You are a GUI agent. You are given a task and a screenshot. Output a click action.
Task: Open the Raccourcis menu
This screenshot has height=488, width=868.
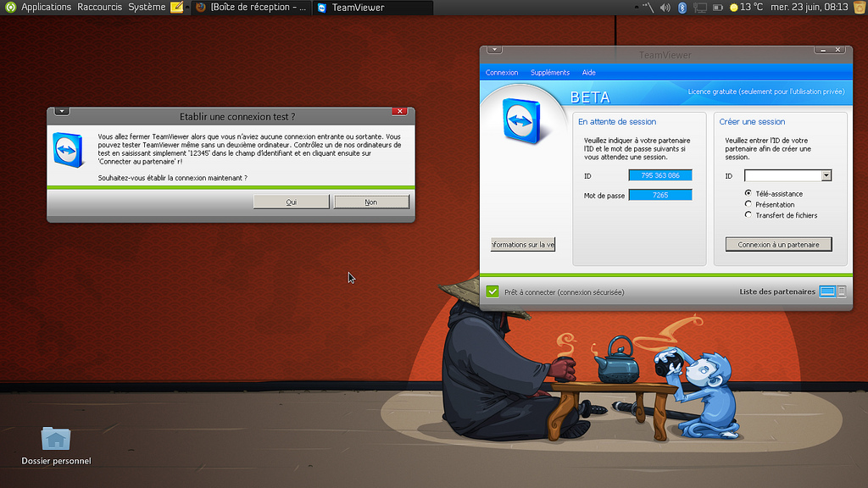click(100, 7)
